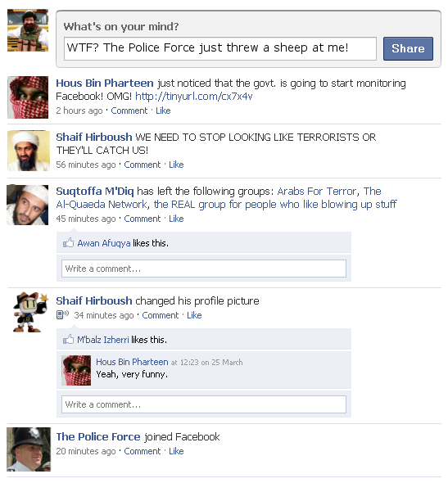The width and height of the screenshot is (448, 483).
Task: Click Hous Bin Pharteen's avatar in comment
Action: [x=76, y=370]
